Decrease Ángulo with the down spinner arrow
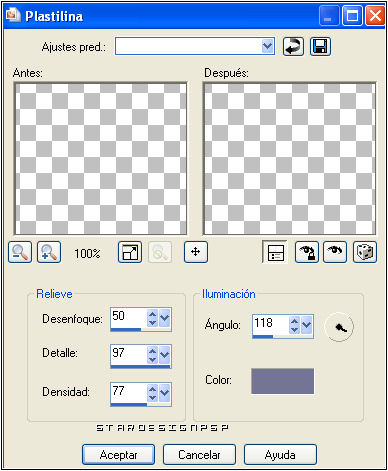 pos(294,330)
